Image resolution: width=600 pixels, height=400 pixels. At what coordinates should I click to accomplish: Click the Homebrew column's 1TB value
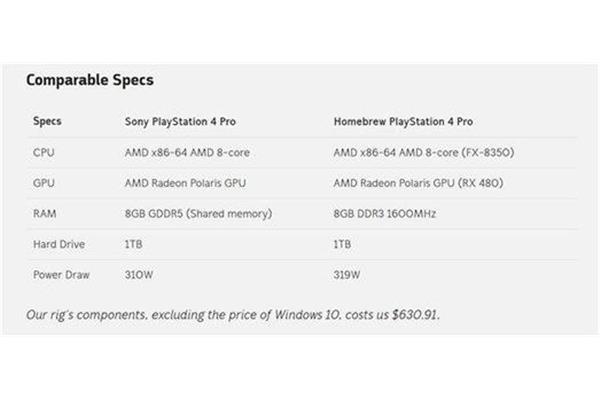[x=342, y=244]
